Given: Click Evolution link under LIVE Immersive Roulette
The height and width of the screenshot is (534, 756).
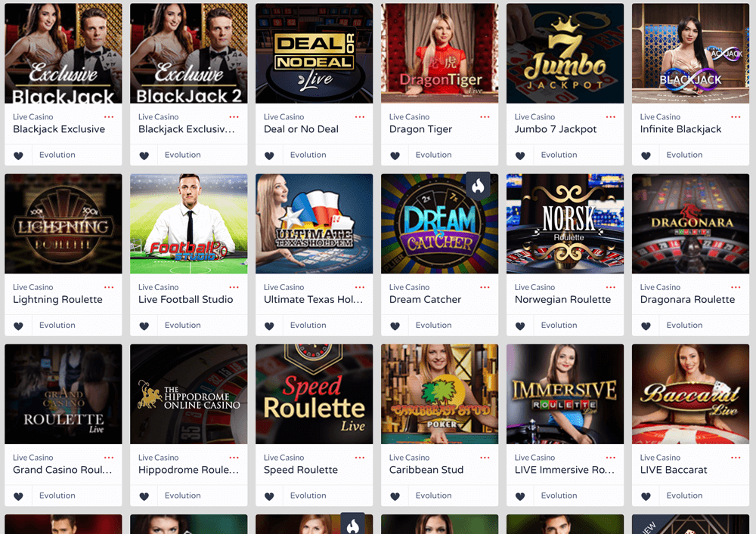Looking at the screenshot, I should (559, 495).
